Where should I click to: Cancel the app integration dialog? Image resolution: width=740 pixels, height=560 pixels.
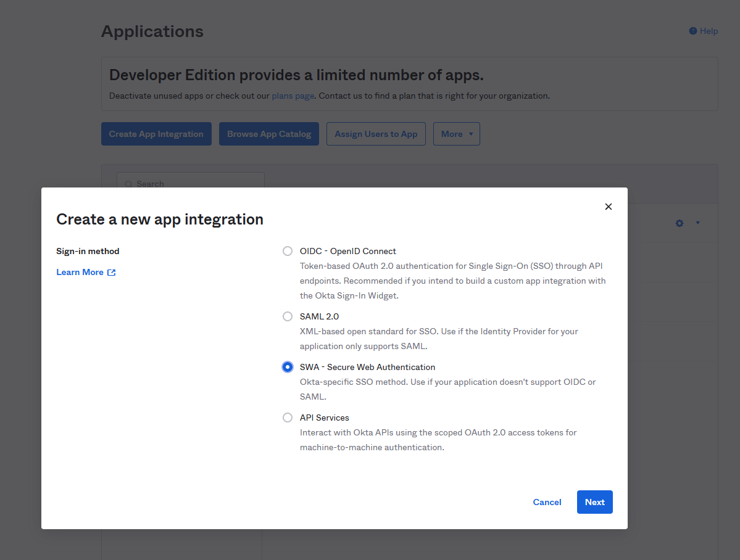coord(547,502)
